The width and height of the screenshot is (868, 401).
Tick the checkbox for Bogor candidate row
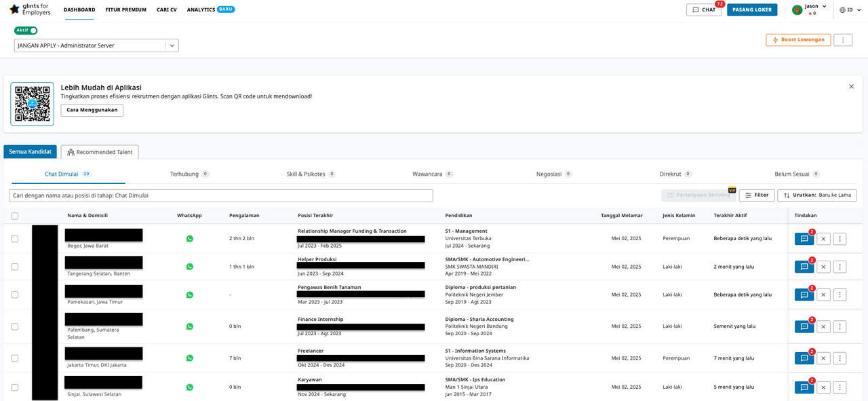15,239
